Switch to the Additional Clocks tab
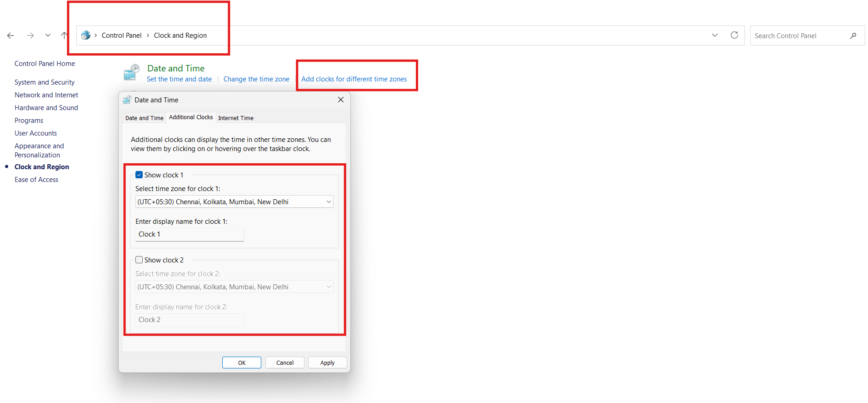Screen dimensions: 868x403 (x=191, y=117)
